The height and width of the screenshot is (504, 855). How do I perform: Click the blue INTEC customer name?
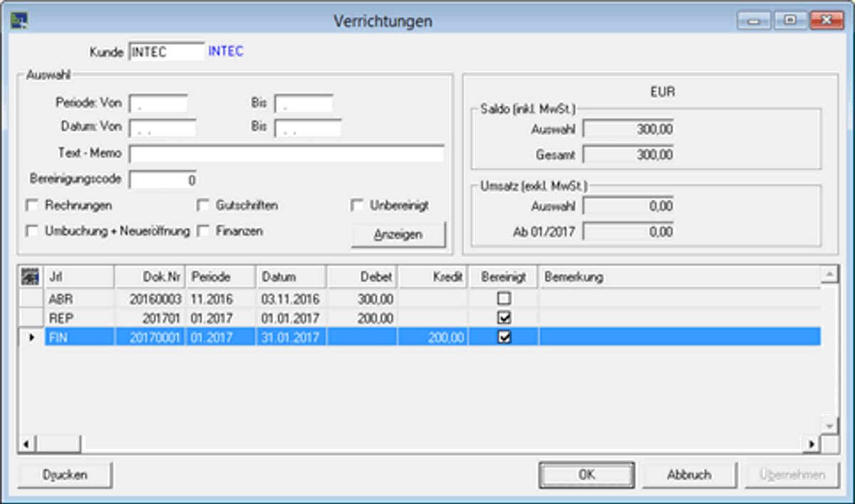click(x=226, y=51)
